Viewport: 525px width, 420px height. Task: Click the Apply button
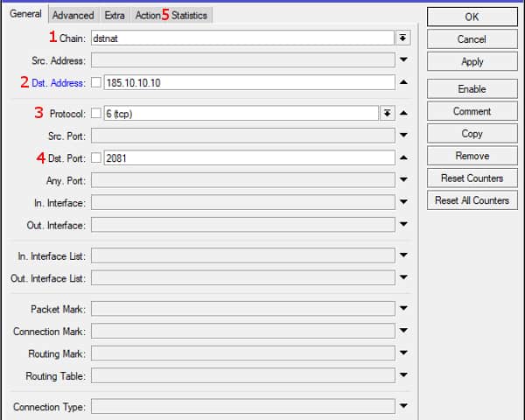pyautogui.click(x=472, y=61)
